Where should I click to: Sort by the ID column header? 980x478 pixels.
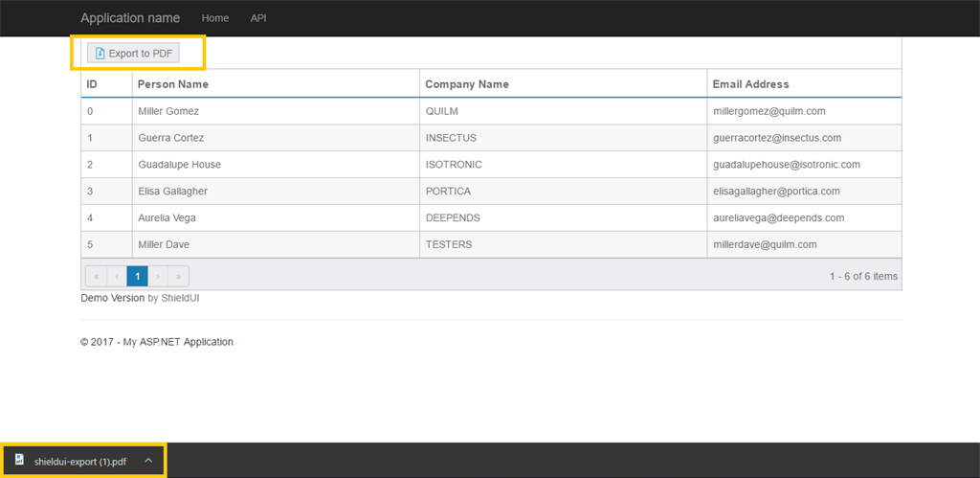[92, 84]
